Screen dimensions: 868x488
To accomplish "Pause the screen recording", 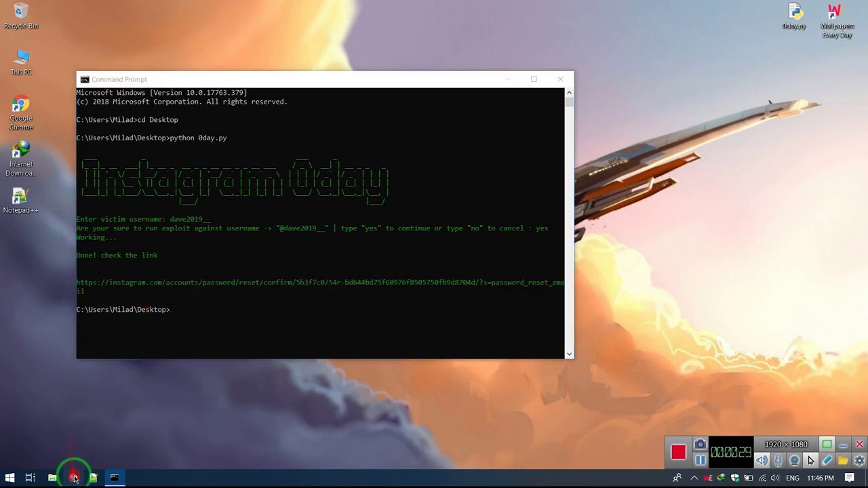I will (701, 460).
